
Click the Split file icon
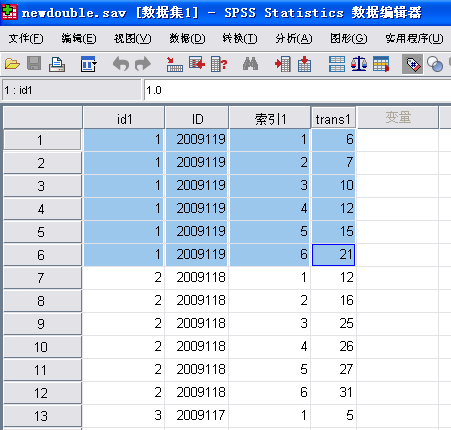pyautogui.click(x=337, y=64)
